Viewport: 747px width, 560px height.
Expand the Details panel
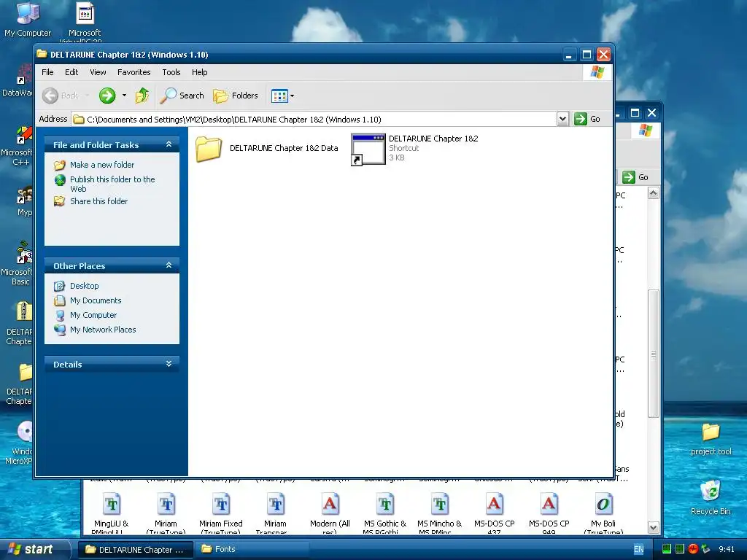coord(169,364)
